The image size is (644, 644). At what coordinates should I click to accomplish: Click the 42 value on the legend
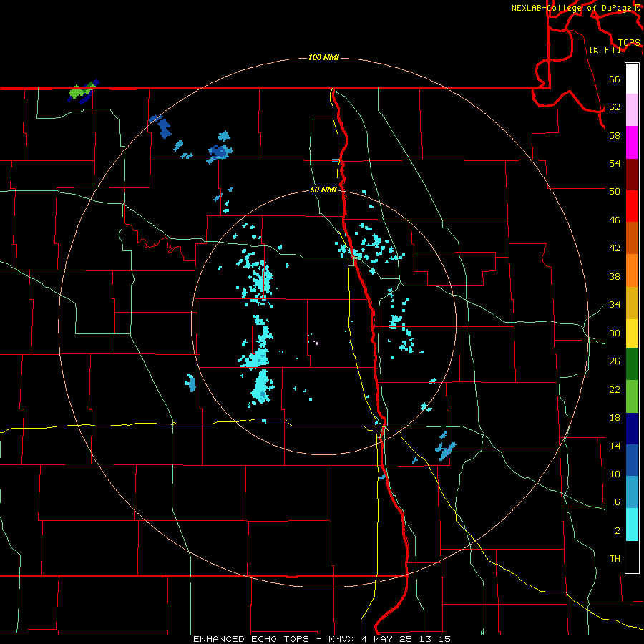tap(615, 248)
